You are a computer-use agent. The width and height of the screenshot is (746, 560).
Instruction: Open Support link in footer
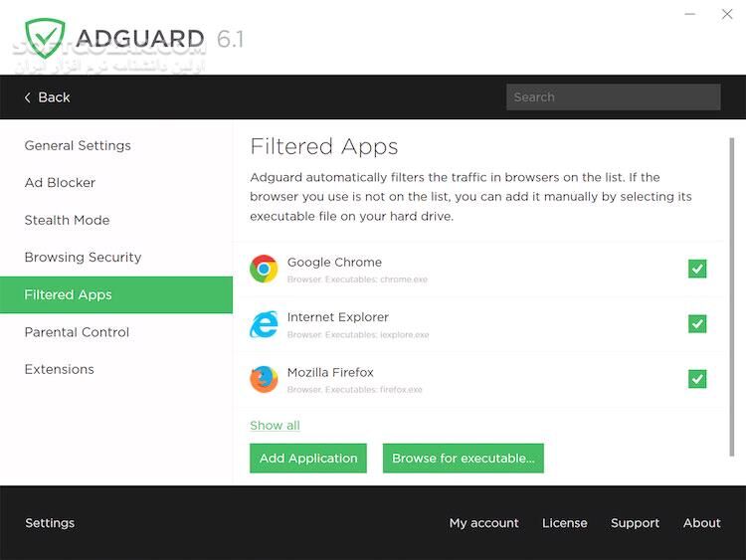(636, 523)
